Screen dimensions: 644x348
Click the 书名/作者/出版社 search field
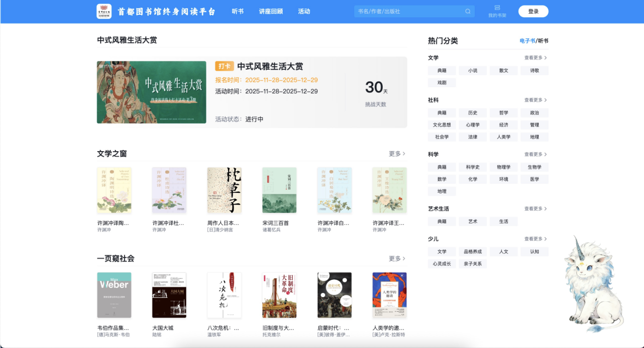(x=409, y=11)
